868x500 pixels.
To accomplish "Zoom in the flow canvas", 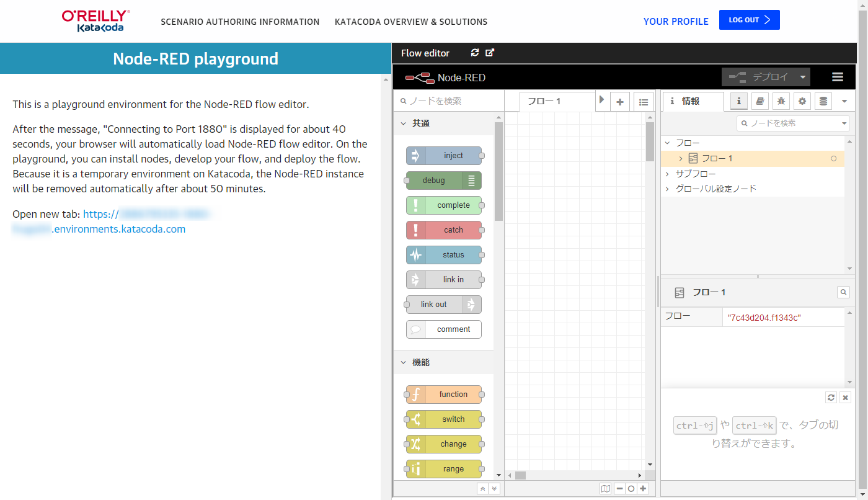I will [x=644, y=489].
